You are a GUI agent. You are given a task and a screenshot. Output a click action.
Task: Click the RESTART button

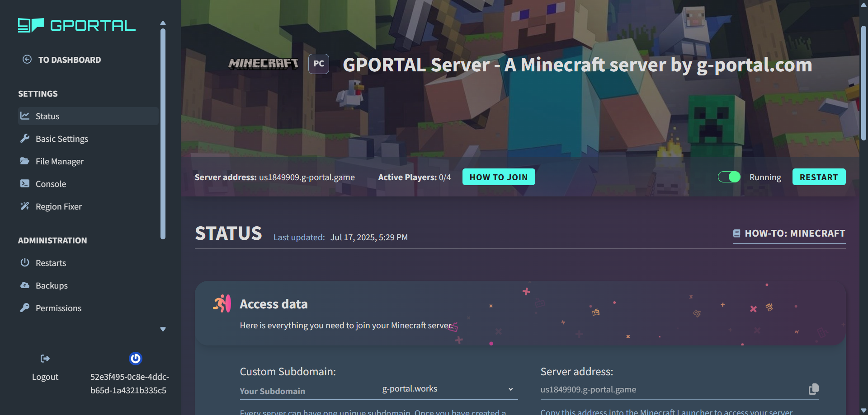click(819, 177)
